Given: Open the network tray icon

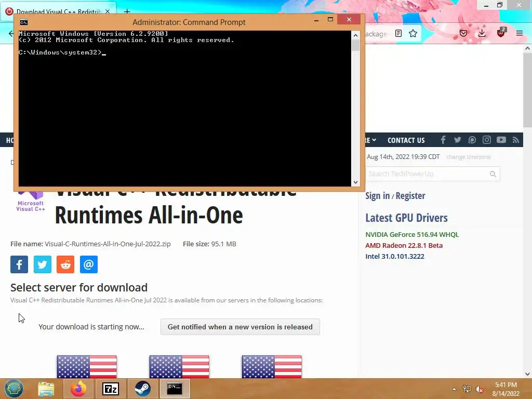Looking at the screenshot, I should 467,389.
